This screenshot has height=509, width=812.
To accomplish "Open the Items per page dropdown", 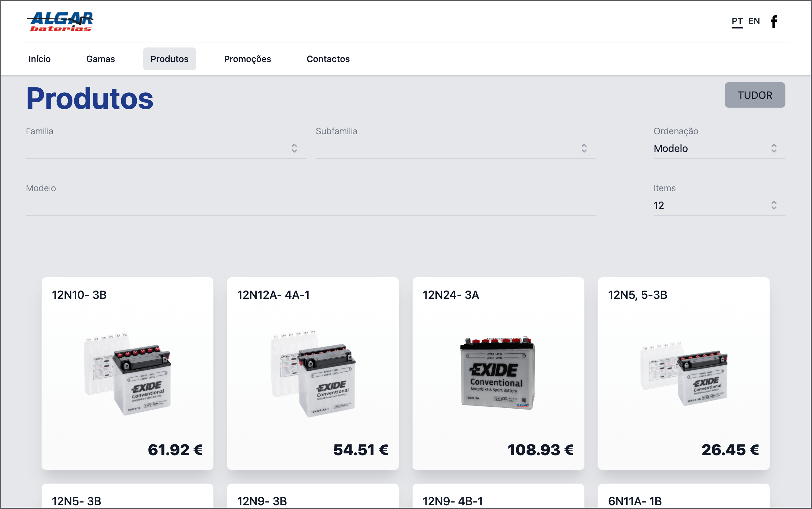I will coord(720,205).
